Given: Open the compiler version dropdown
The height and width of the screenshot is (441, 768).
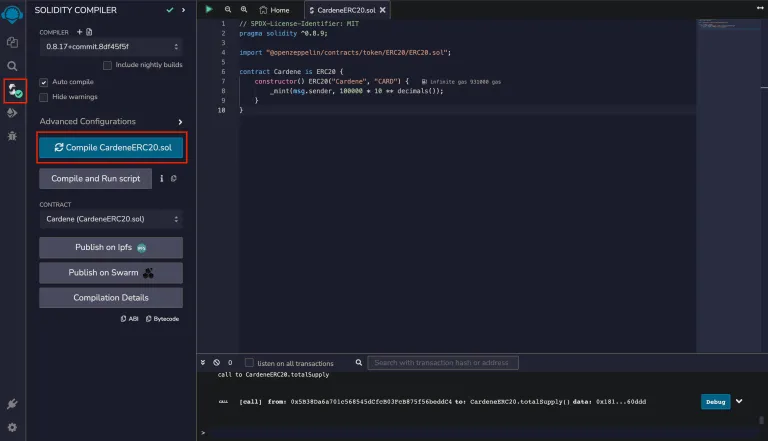Looking at the screenshot, I should 111,47.
